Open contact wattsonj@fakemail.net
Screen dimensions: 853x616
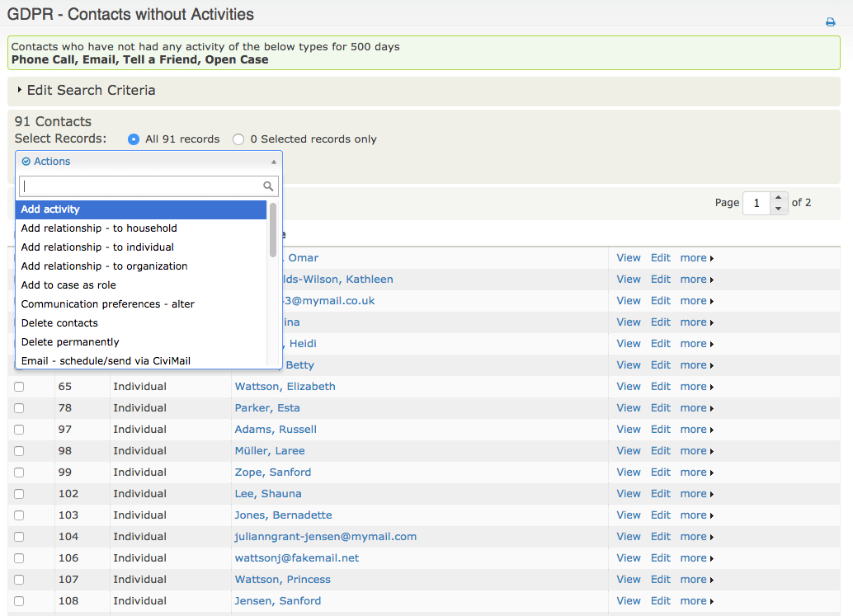pos(296,557)
